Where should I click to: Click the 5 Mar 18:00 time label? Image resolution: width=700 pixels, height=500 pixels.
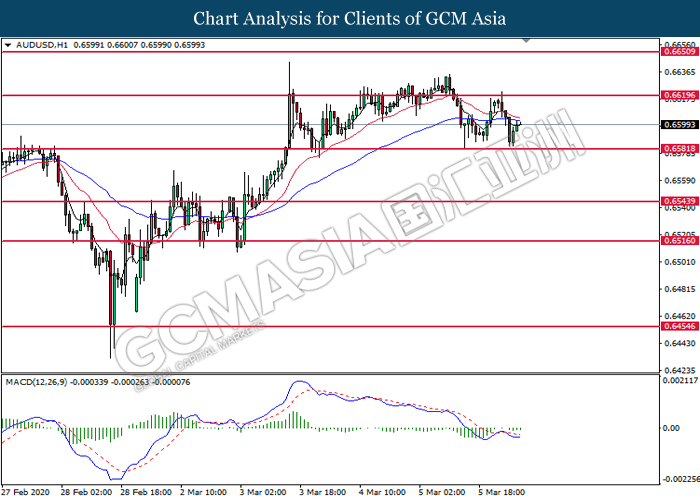[x=501, y=492]
